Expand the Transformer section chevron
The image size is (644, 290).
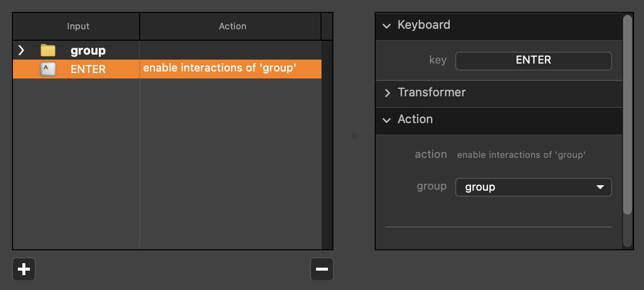[x=387, y=93]
